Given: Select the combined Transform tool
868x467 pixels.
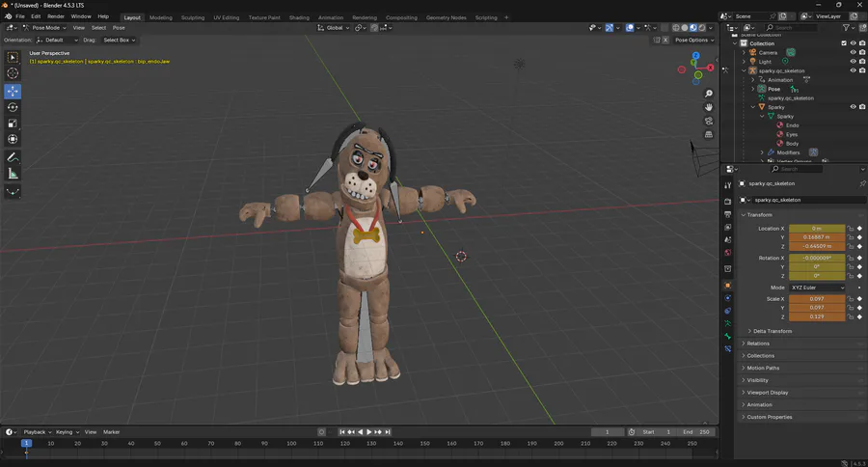Looking at the screenshot, I should pos(13,139).
